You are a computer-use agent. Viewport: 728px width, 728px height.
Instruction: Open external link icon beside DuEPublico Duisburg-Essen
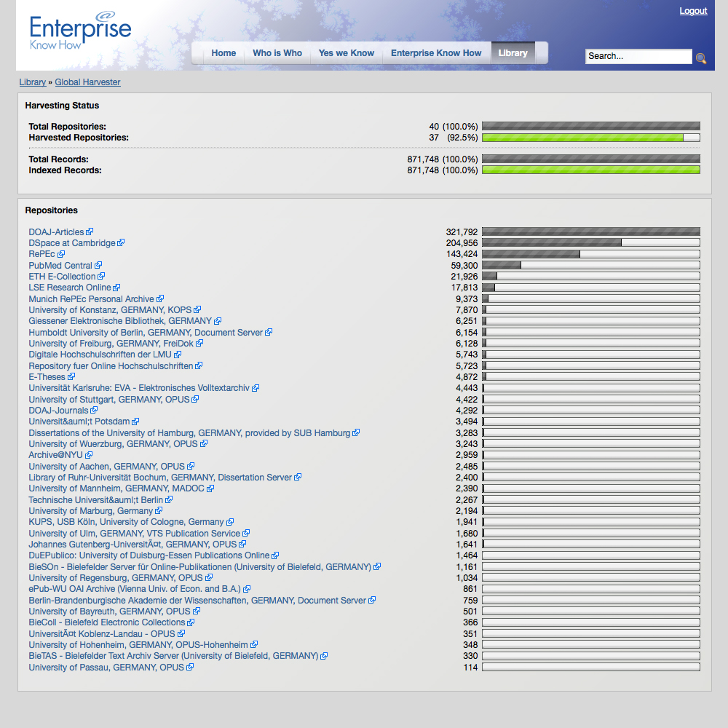point(275,555)
